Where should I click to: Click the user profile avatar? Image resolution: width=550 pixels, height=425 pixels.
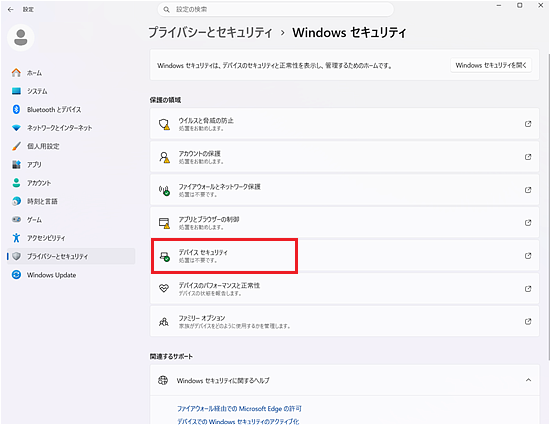(x=21, y=38)
